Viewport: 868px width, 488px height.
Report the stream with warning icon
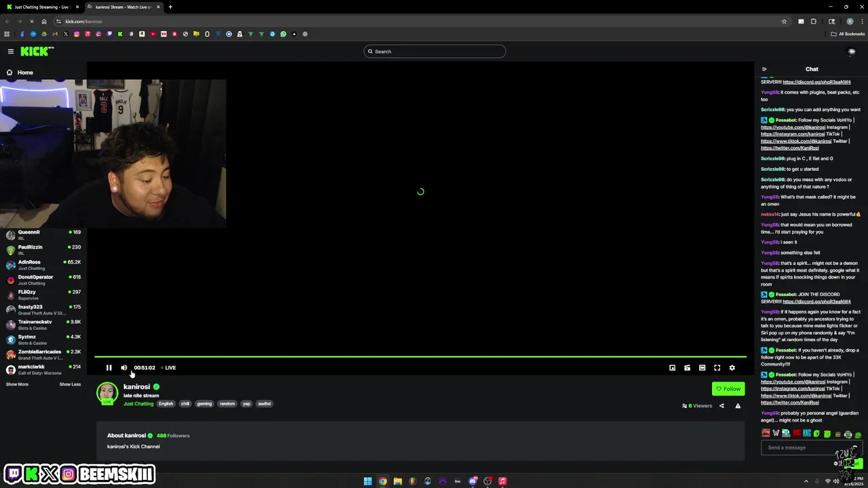coord(738,406)
